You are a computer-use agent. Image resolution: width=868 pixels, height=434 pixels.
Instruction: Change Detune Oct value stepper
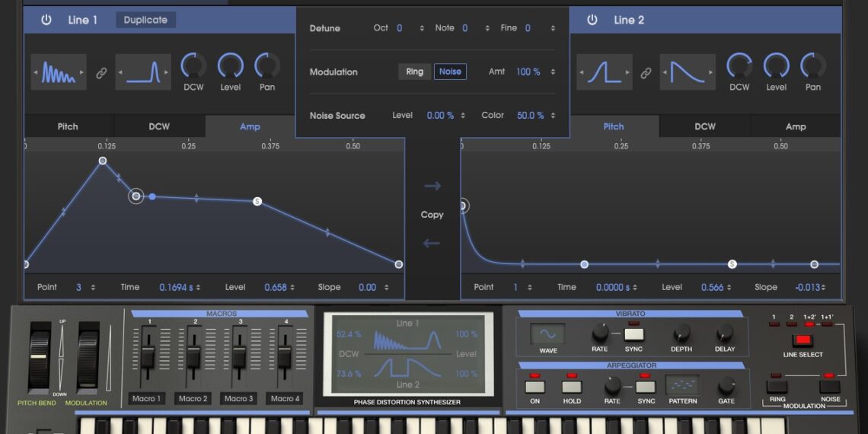(422, 28)
